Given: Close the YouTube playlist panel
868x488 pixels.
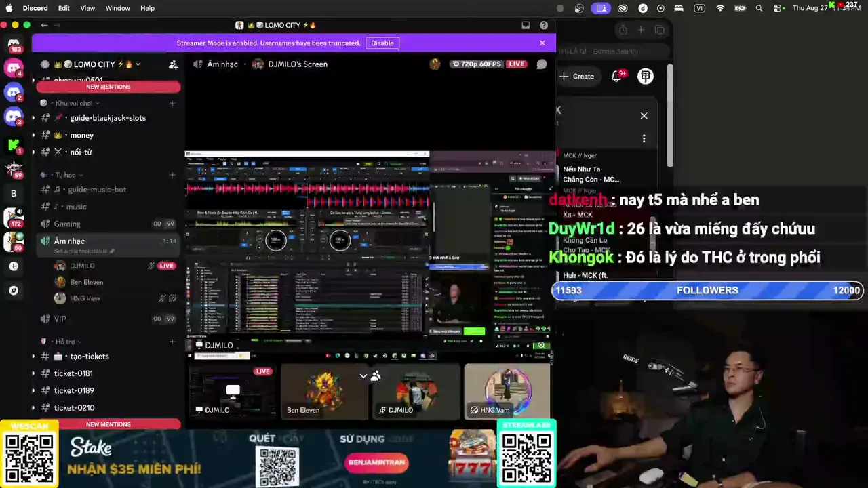Looking at the screenshot, I should [644, 116].
